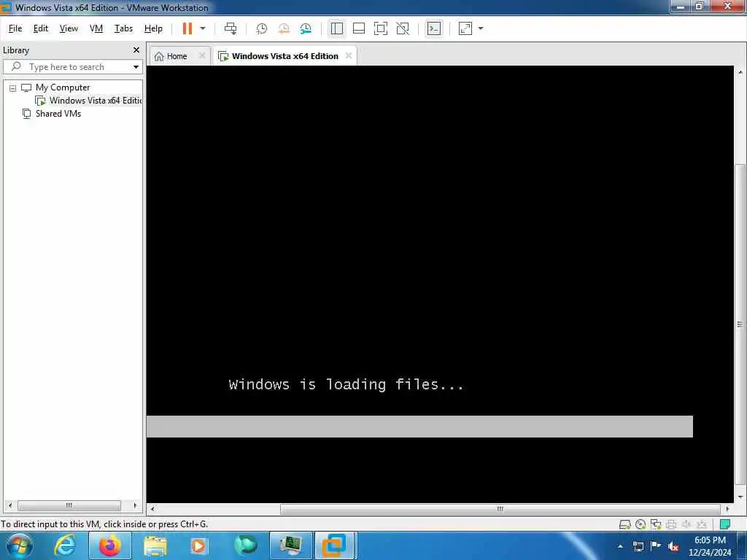
Task: Click the library scrollbar right arrow
Action: (135, 505)
